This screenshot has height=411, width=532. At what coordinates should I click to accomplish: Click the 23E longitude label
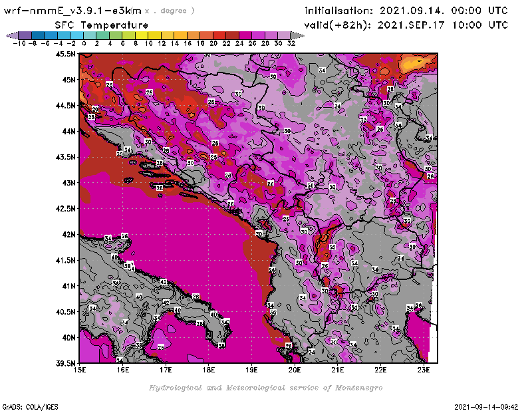[424, 370]
